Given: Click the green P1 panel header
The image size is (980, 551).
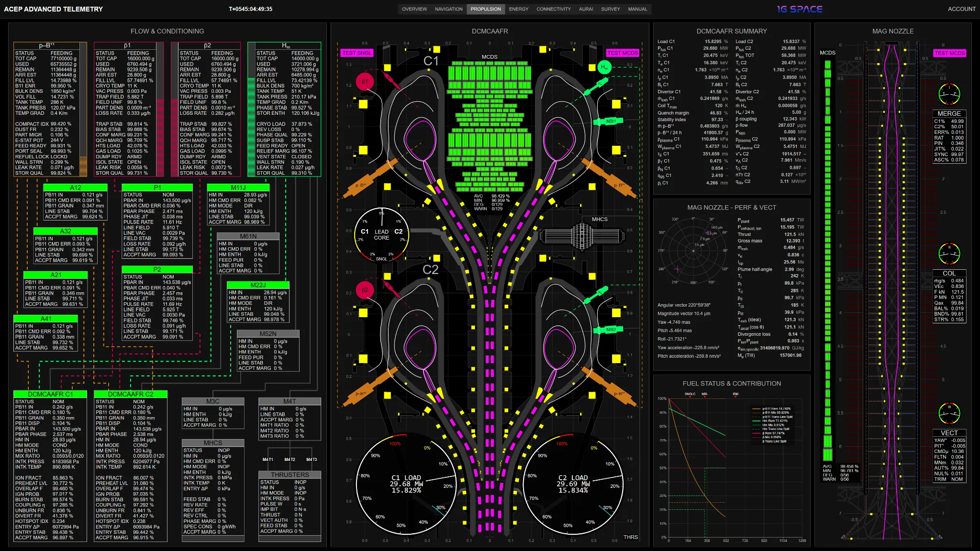Looking at the screenshot, I should 157,187.
